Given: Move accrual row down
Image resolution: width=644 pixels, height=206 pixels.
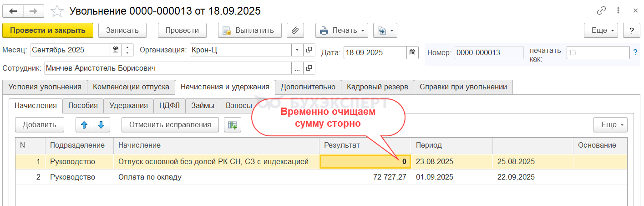Looking at the screenshot, I should tap(101, 124).
